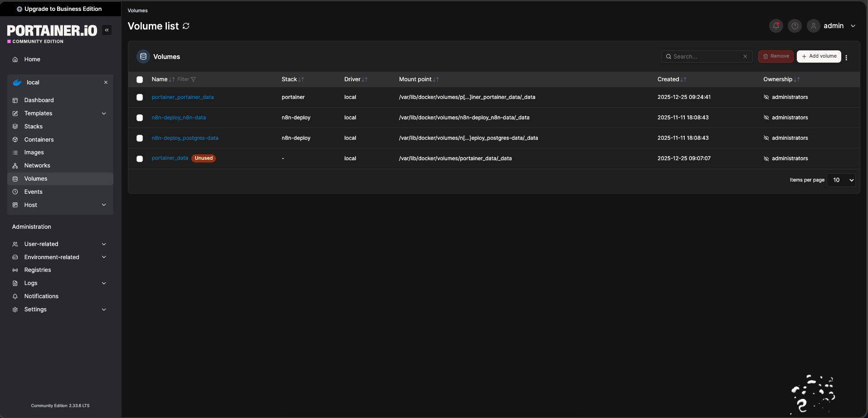
Task: Open the Items per page dropdown
Action: (841, 180)
